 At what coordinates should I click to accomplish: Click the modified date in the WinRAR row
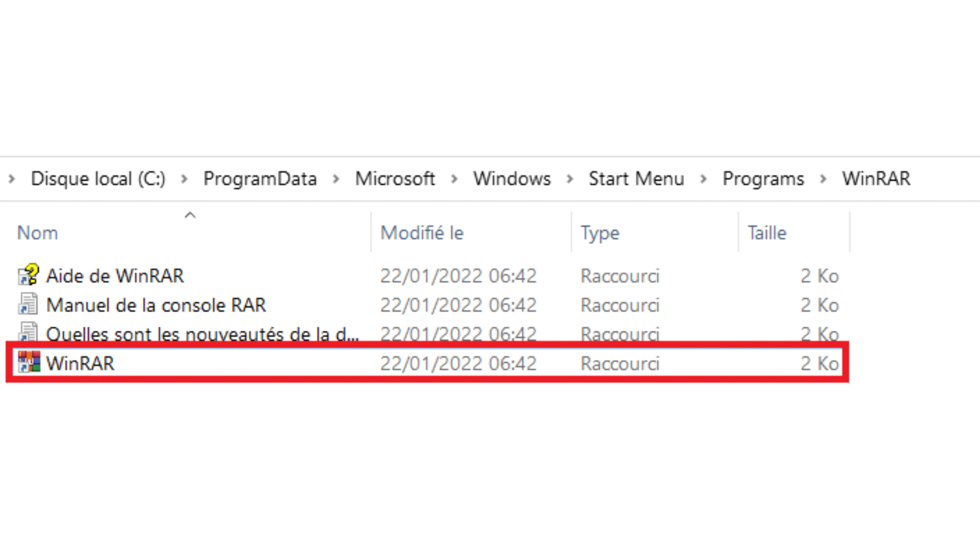[x=458, y=363]
